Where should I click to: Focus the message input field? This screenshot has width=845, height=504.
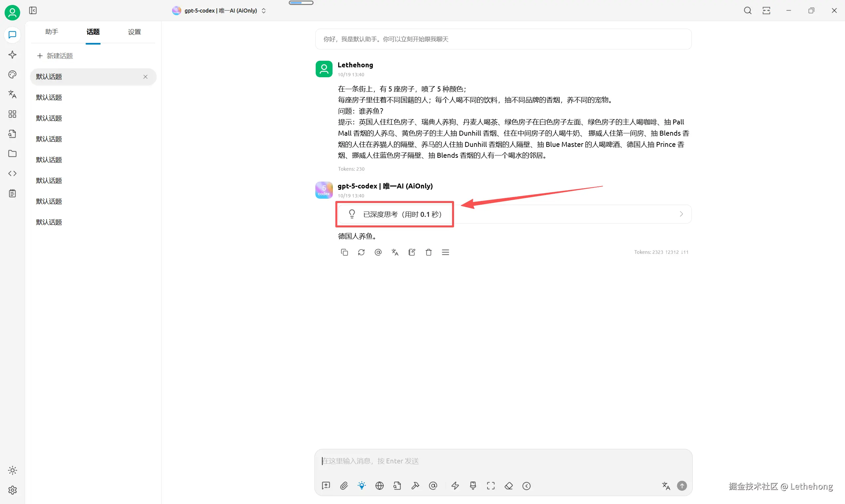tap(503, 461)
